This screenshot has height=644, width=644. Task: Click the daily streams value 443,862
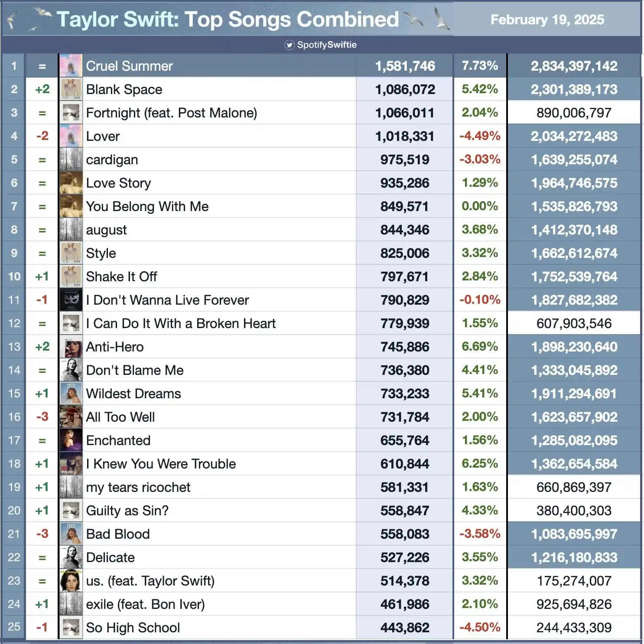405,628
